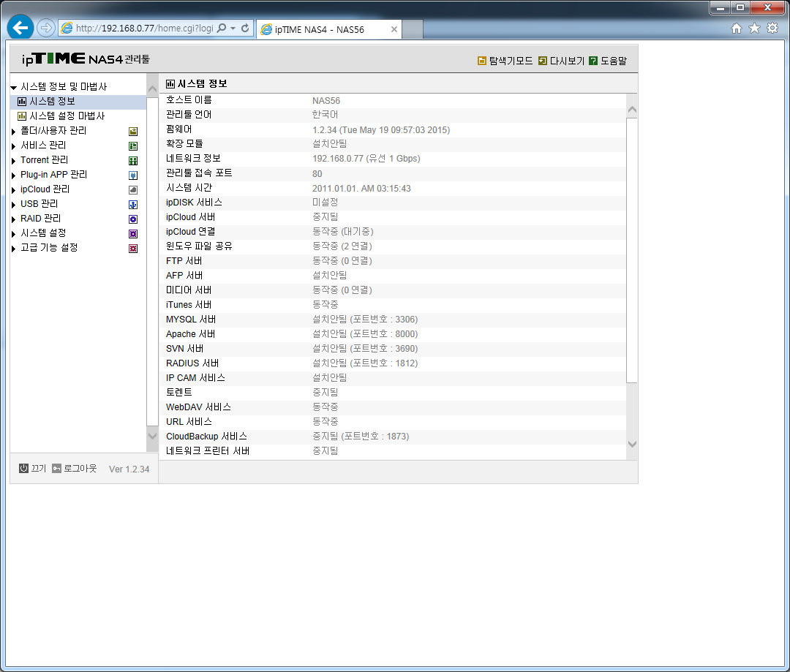Click the folder/user management icon in sidebar
The width and height of the screenshot is (790, 672).
133,132
